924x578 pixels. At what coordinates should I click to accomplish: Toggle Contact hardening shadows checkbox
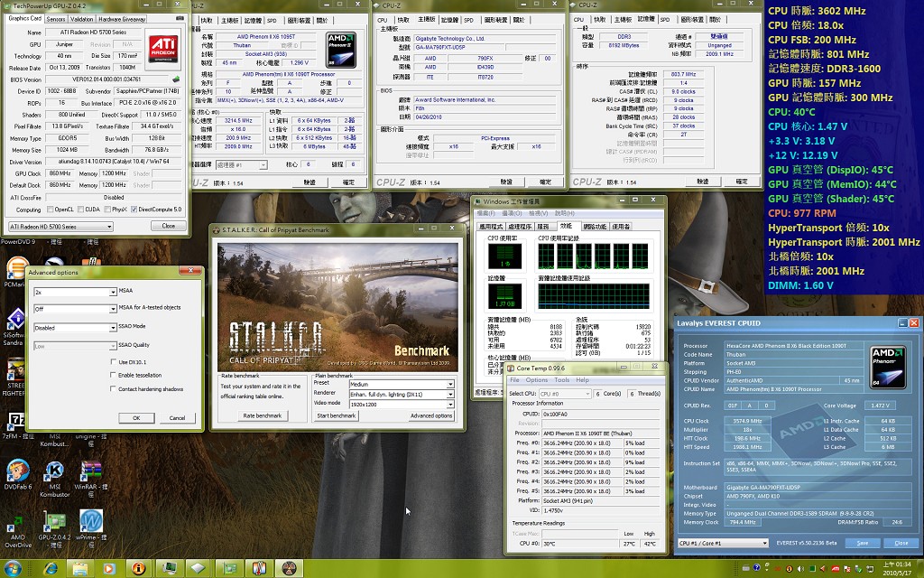coord(113,388)
